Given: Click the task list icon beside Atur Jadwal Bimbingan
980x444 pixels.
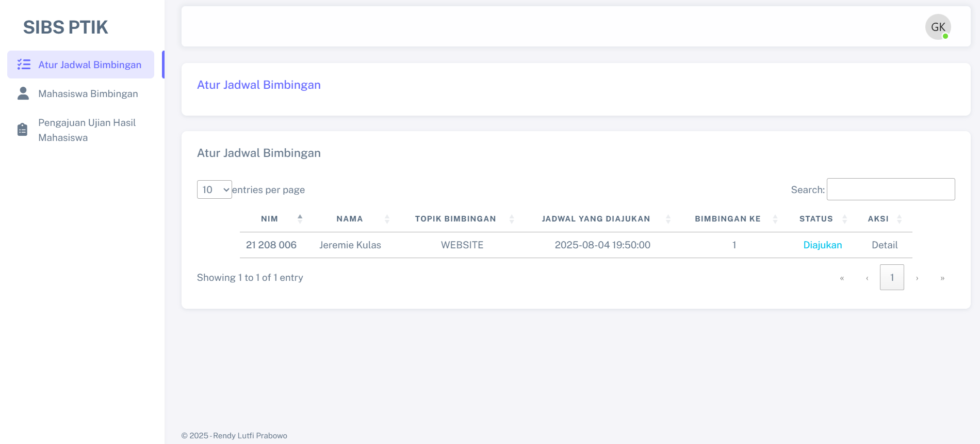Looking at the screenshot, I should [24, 65].
